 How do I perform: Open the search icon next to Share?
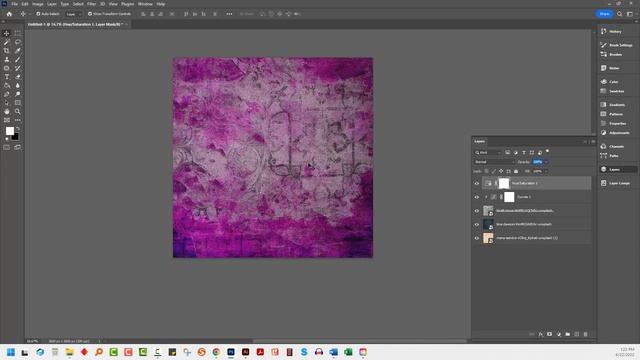619,14
